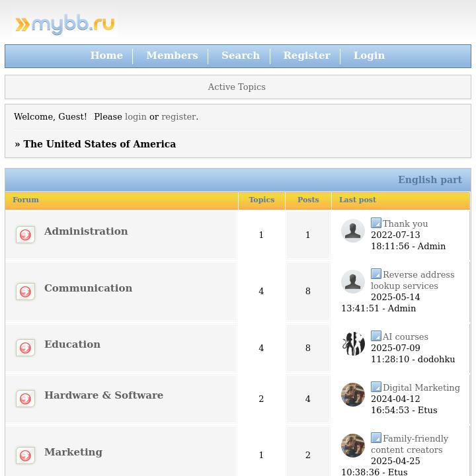Click last-post icon beside 'Digital Marketing'
The image size is (476, 476).
pyautogui.click(x=376, y=387)
